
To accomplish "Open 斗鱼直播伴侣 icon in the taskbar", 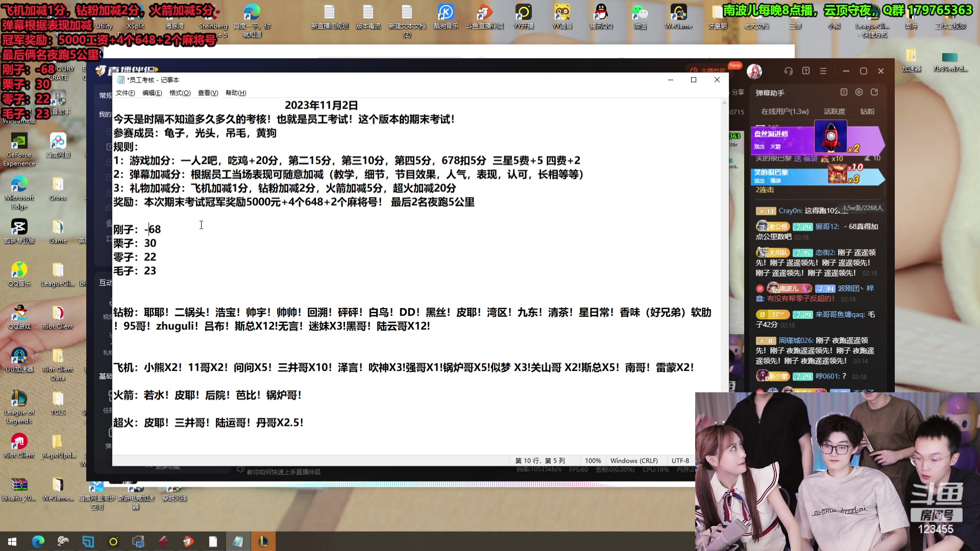I will coord(188,541).
